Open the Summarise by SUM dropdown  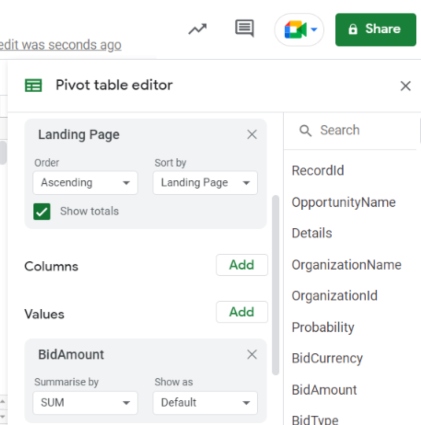85,403
